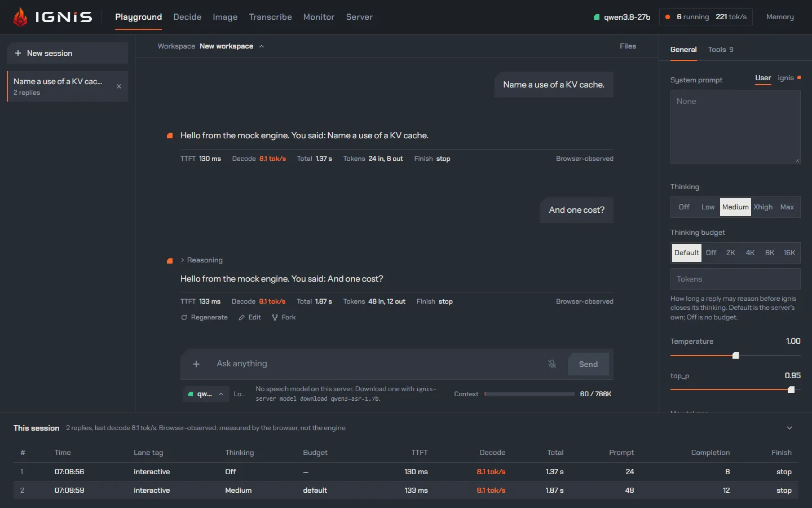Click the orange avatar beside first reply
Screen dimensions: 812x508
coord(170,135)
